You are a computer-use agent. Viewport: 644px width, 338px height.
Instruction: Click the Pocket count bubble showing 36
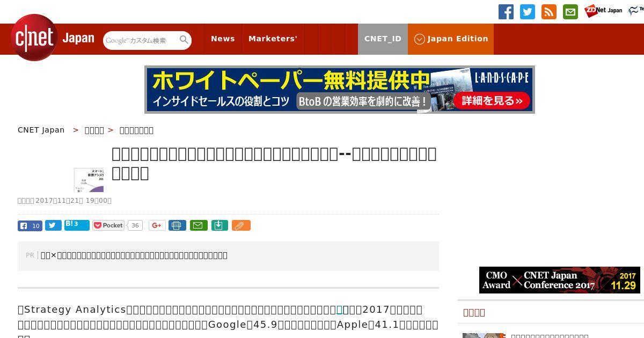pyautogui.click(x=135, y=225)
